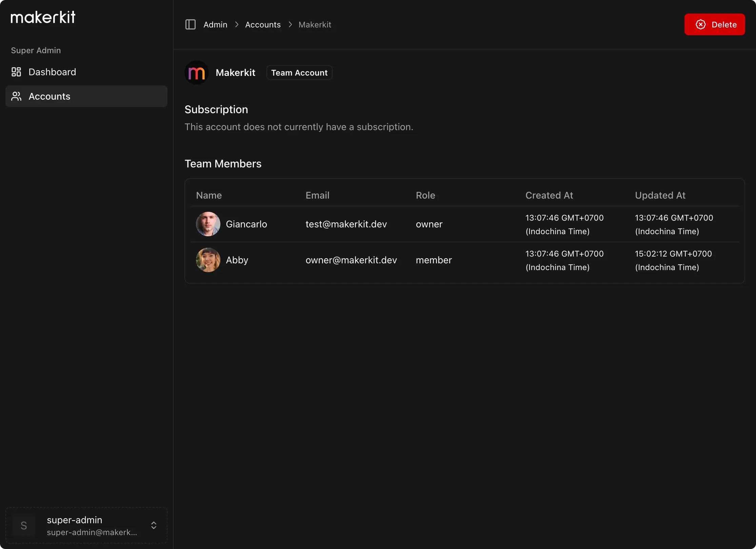Click the Accounts people icon
Viewport: 756px width, 549px height.
tap(16, 96)
